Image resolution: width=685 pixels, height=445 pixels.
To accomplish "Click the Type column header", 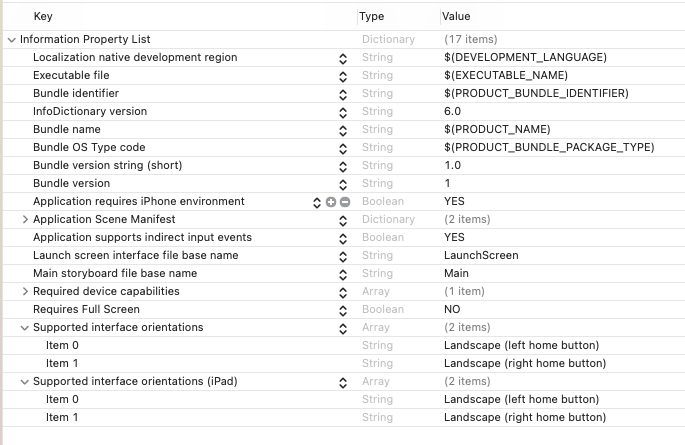I will pos(372,16).
